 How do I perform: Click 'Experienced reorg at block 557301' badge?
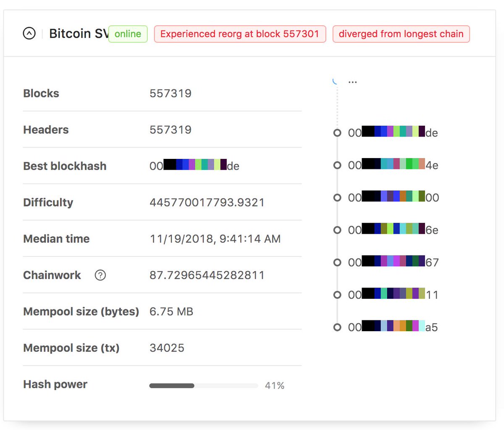(x=240, y=34)
